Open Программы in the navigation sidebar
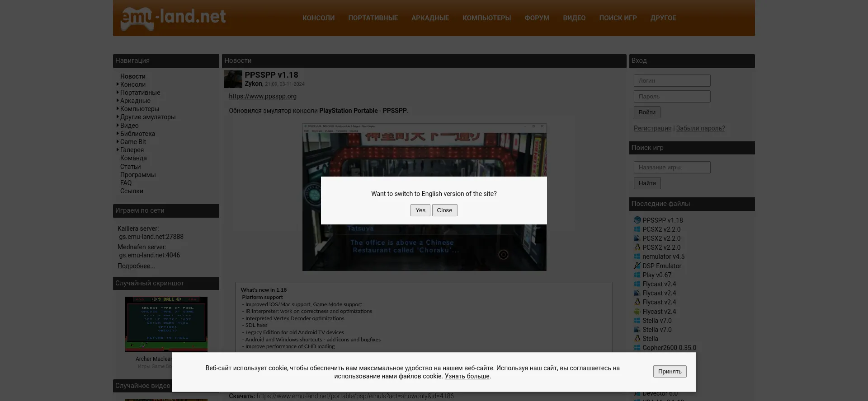The width and height of the screenshot is (868, 401). pyautogui.click(x=138, y=175)
